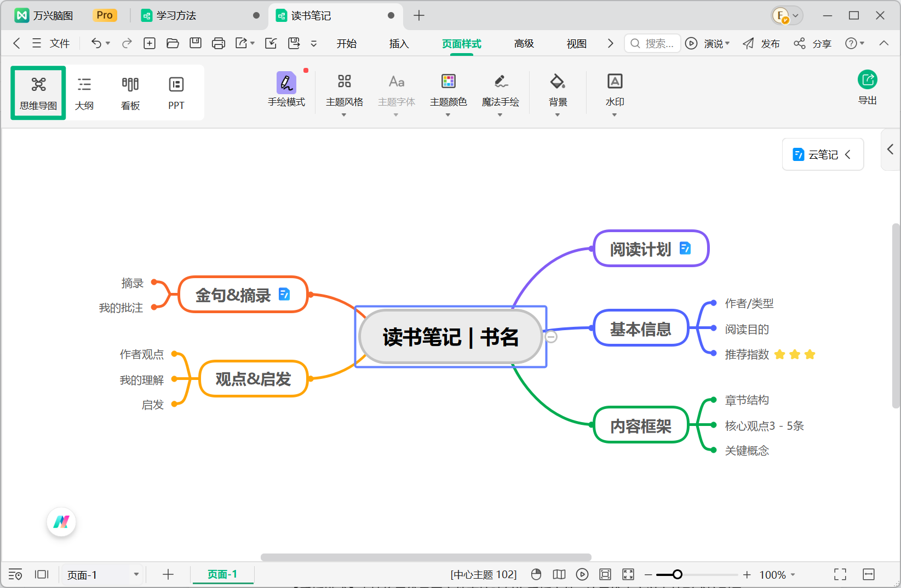
Task: Click the back arrow next to 文件
Action: point(16,43)
